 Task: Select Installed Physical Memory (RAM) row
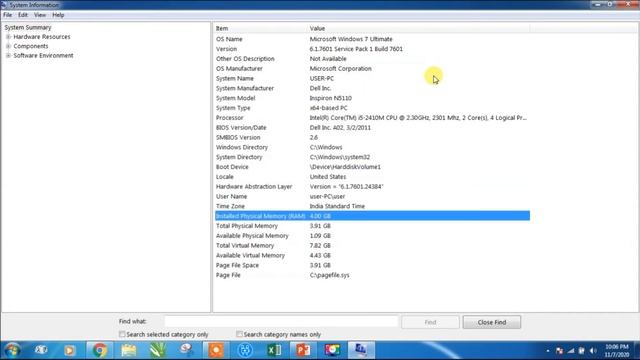coord(372,216)
